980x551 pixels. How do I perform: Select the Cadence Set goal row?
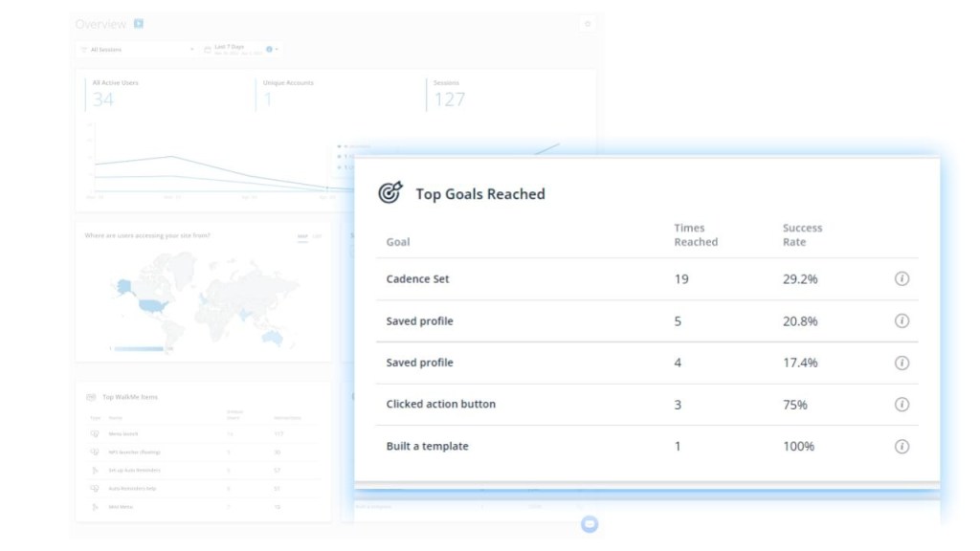417,279
